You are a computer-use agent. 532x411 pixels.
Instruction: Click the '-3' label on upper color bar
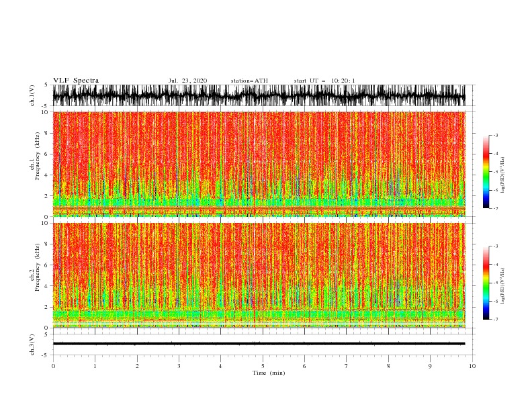(495, 135)
